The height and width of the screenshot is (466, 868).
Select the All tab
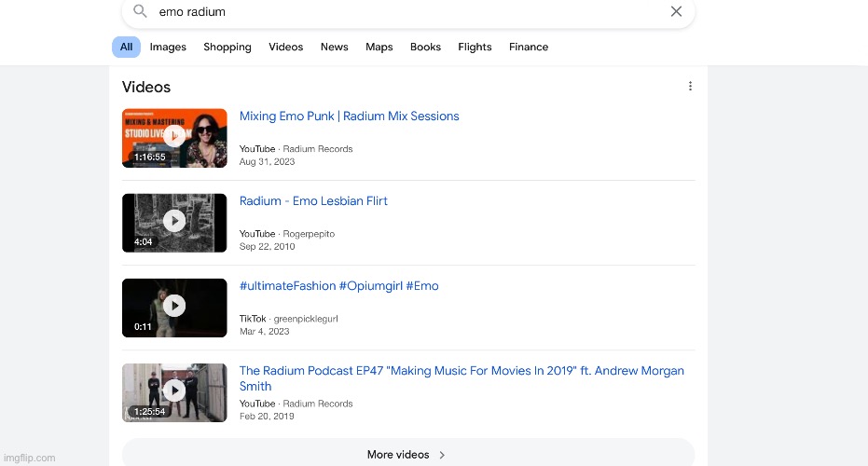pos(126,47)
